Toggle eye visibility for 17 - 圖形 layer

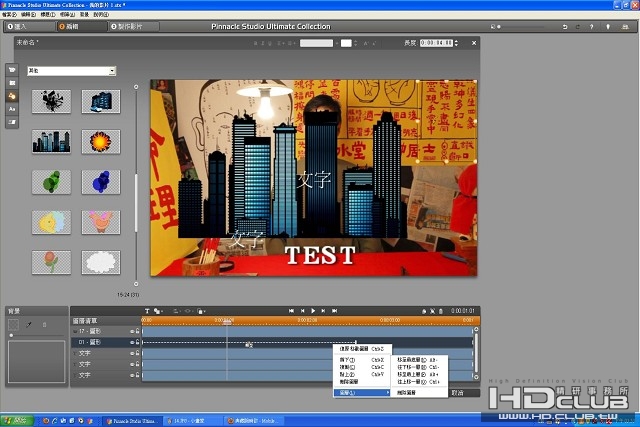(132, 331)
